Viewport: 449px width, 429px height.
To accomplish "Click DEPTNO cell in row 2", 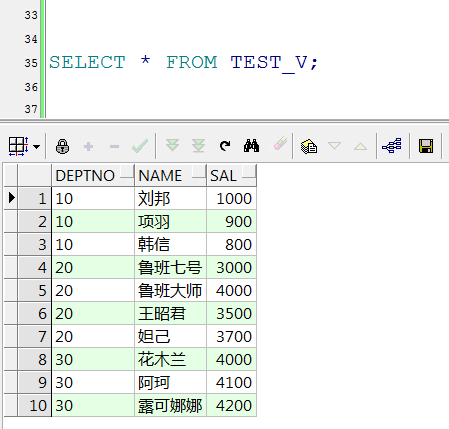I will click(93, 221).
